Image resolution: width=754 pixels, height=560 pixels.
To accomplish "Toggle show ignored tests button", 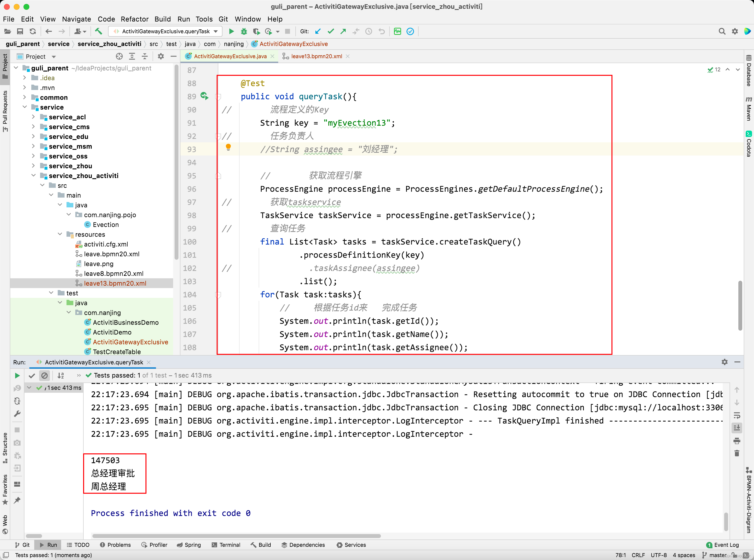I will click(44, 376).
